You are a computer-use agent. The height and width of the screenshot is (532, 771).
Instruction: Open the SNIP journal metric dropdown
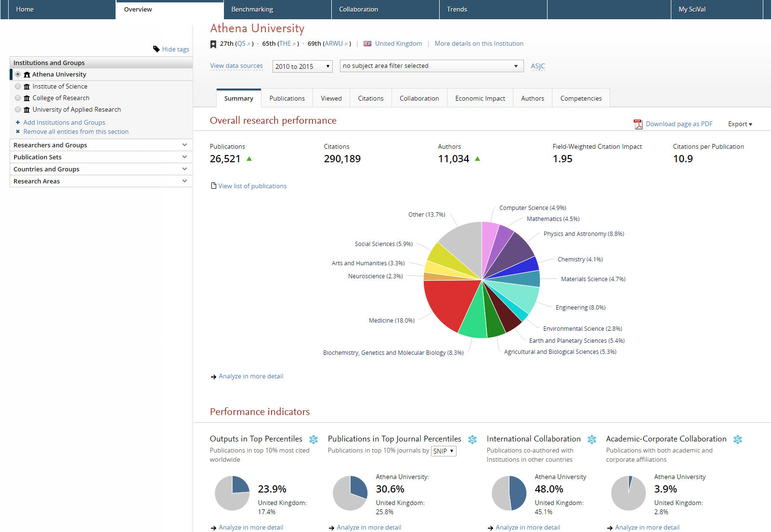[x=444, y=451]
